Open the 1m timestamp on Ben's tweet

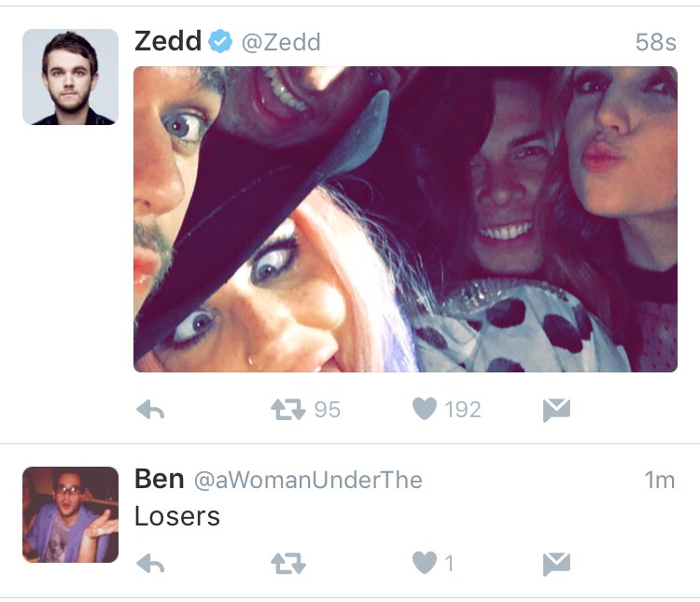[659, 481]
